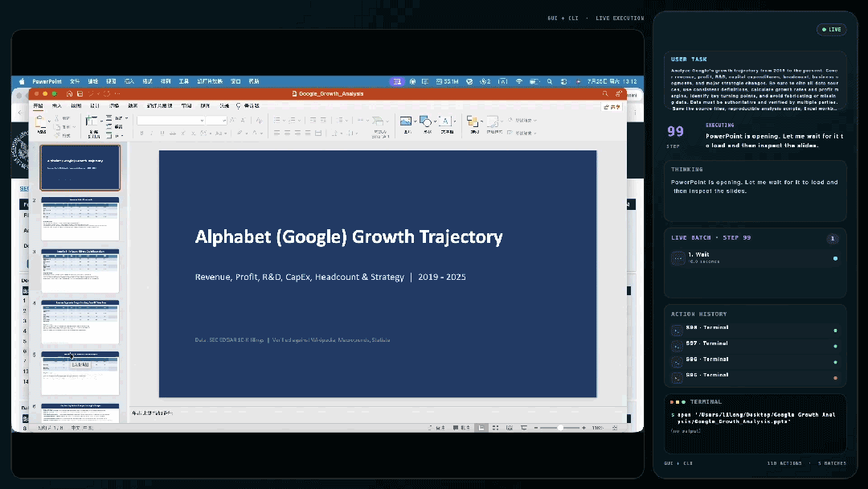Click the Arrange icon
Screen dimensions: 868x489
(x=473, y=121)
